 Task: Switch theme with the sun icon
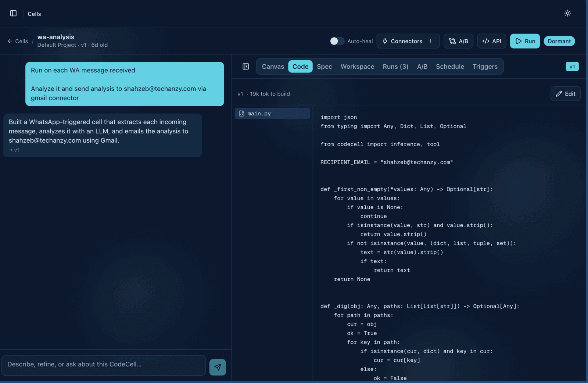[x=567, y=13]
